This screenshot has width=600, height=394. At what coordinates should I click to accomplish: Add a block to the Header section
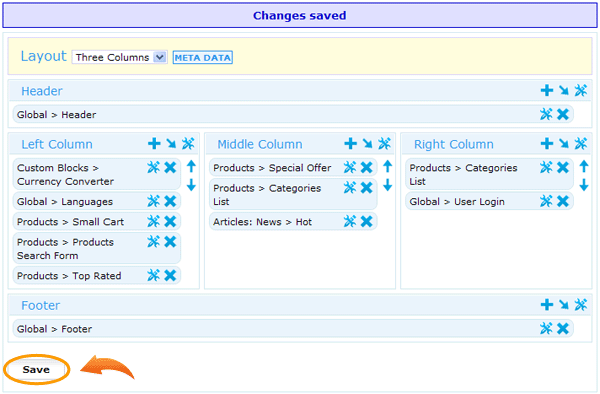click(x=547, y=91)
